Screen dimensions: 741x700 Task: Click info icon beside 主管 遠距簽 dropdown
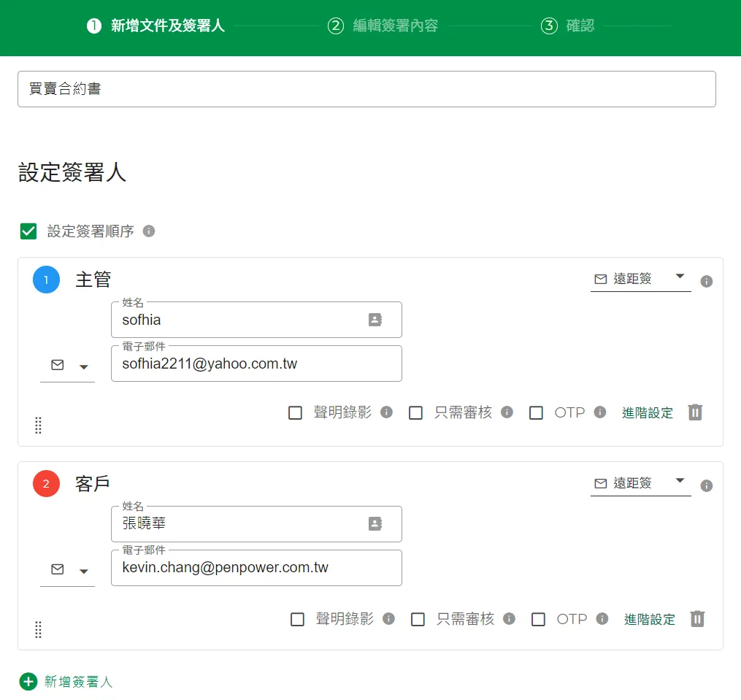pyautogui.click(x=707, y=281)
